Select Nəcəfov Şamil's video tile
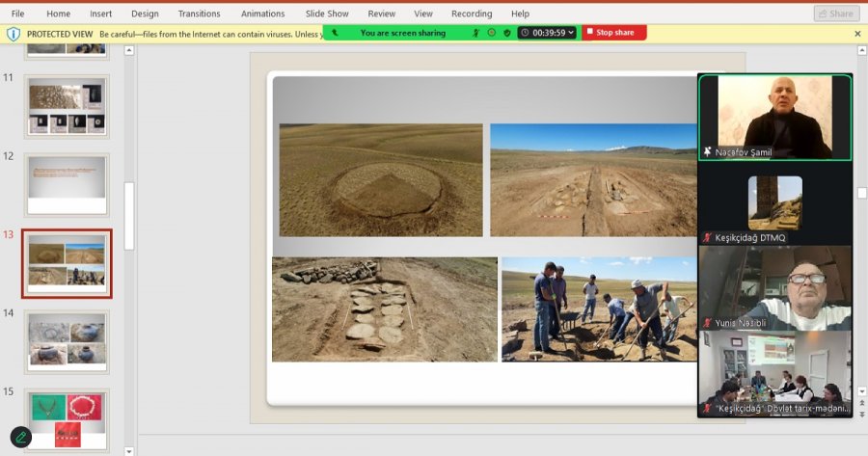Viewport: 868px width, 456px height. 774,116
